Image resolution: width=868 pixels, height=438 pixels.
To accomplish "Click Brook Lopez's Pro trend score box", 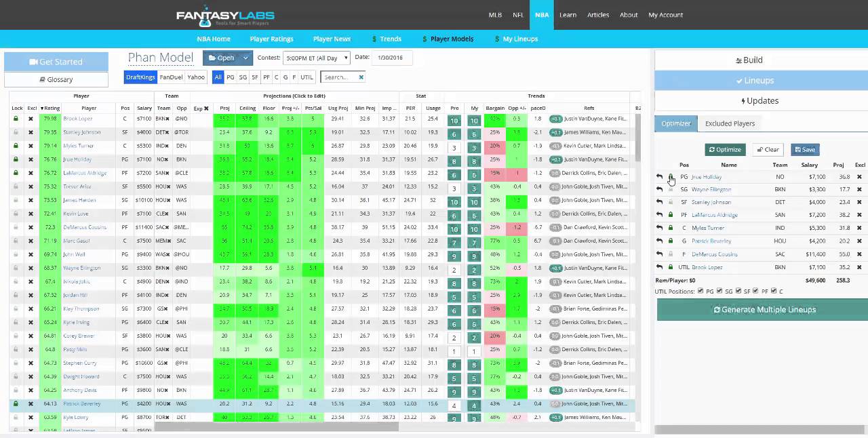I will 454,121.
